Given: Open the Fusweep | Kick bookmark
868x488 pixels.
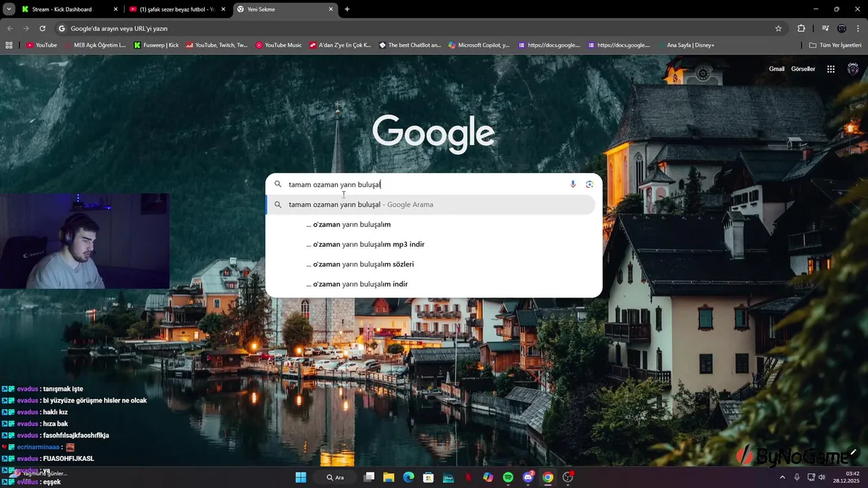Looking at the screenshot, I should pyautogui.click(x=157, y=45).
